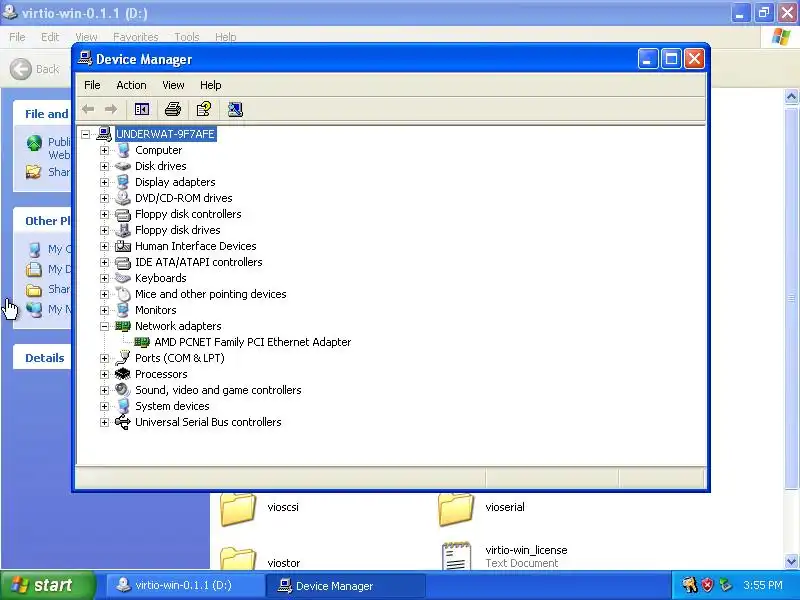Expand the Display adapters category

105,182
